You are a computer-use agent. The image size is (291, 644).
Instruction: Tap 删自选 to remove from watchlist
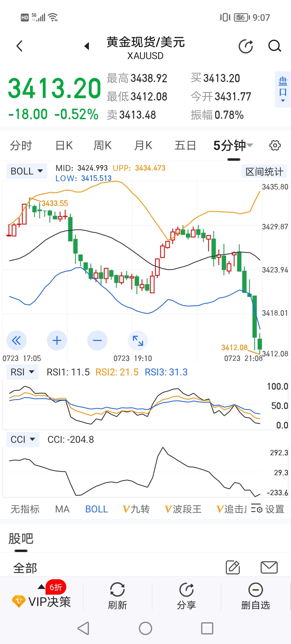tap(255, 597)
